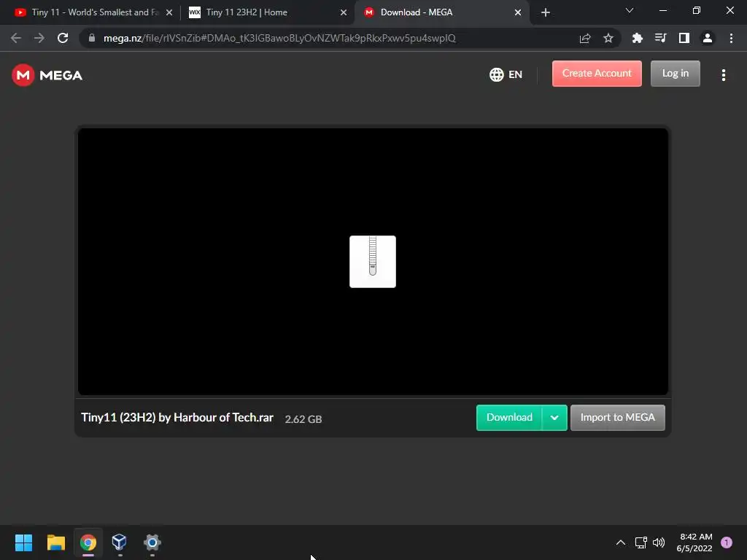Image resolution: width=747 pixels, height=560 pixels.
Task: Open Settings gear in taskbar
Action: click(x=152, y=542)
